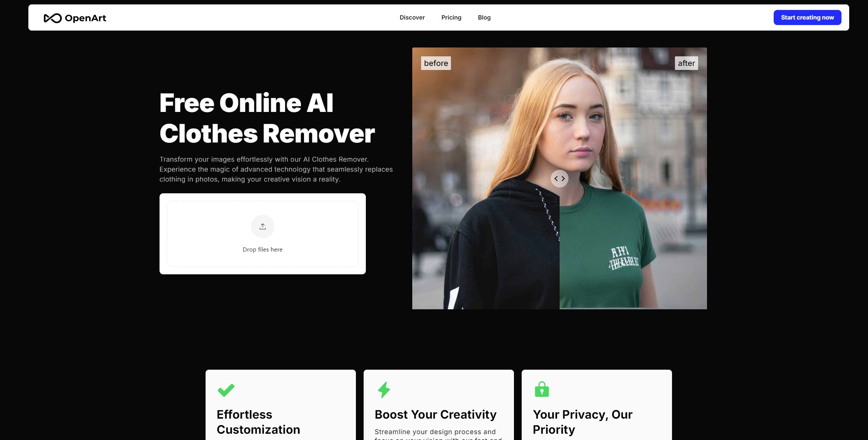The image size is (868, 440).
Task: Click the upload arrow icon
Action: point(263,226)
